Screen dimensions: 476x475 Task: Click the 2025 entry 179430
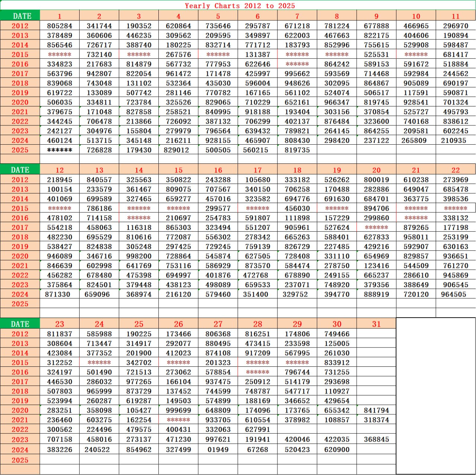139,150
